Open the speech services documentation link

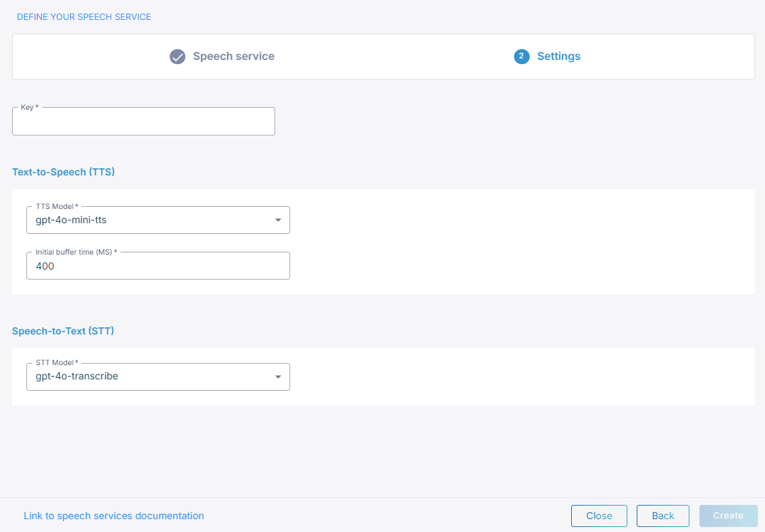point(114,516)
